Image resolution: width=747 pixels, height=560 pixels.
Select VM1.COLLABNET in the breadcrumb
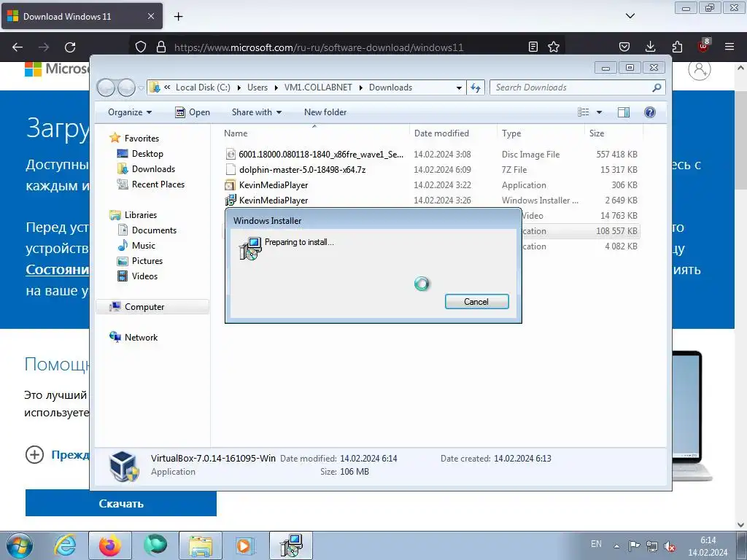[x=318, y=87]
